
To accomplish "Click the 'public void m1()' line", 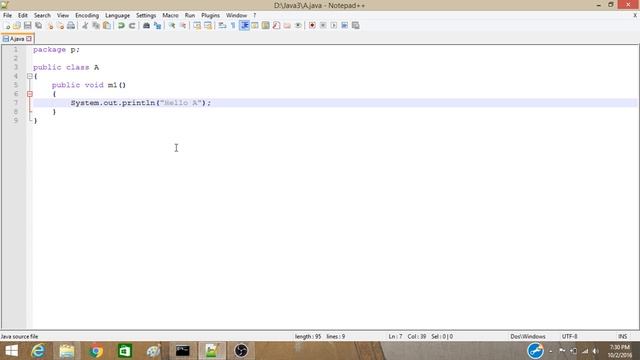I will point(89,85).
